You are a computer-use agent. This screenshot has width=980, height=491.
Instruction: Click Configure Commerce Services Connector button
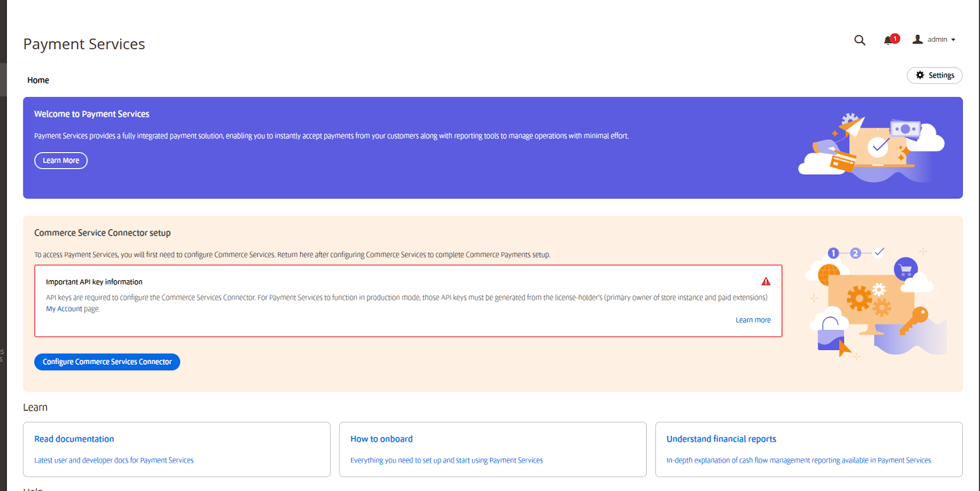107,362
